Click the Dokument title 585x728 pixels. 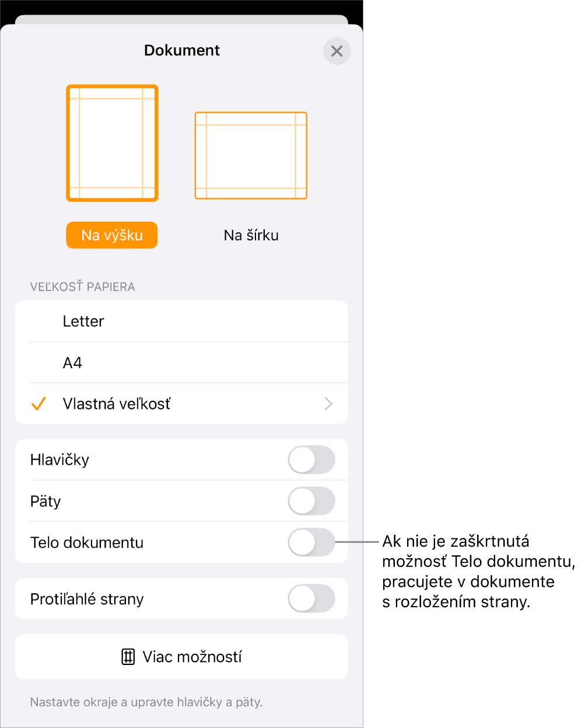(x=182, y=50)
